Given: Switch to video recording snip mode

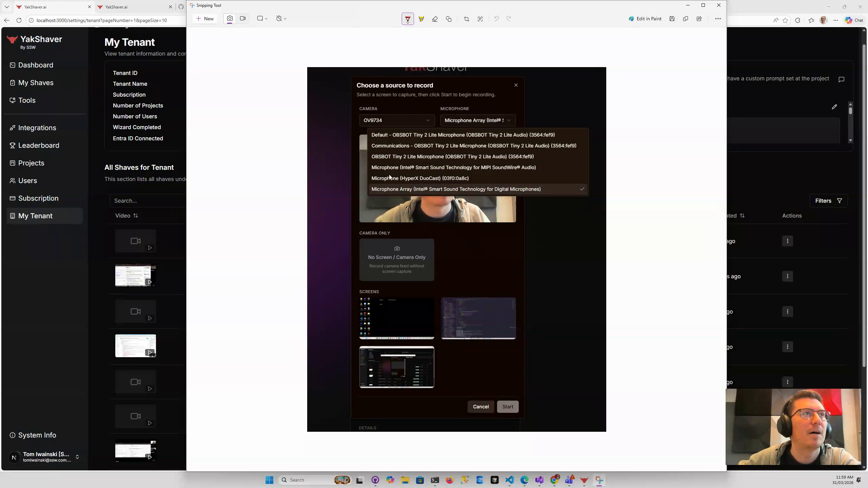Looking at the screenshot, I should click(x=243, y=18).
